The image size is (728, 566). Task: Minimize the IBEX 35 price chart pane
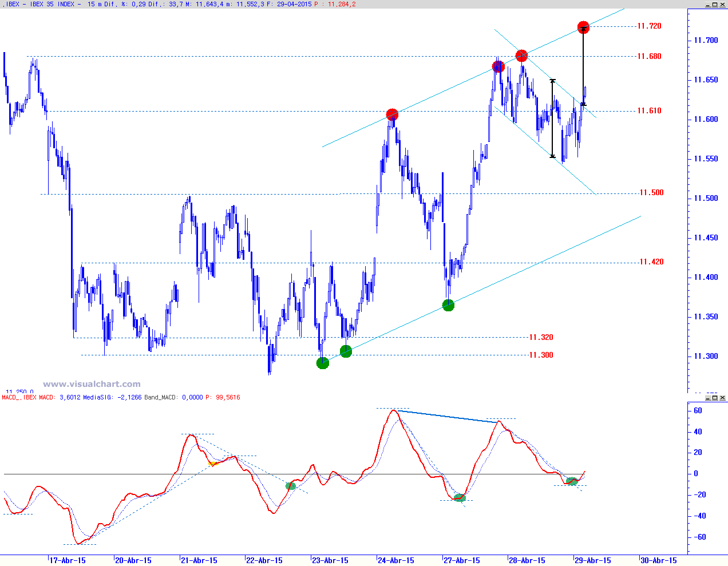tap(707, 4)
